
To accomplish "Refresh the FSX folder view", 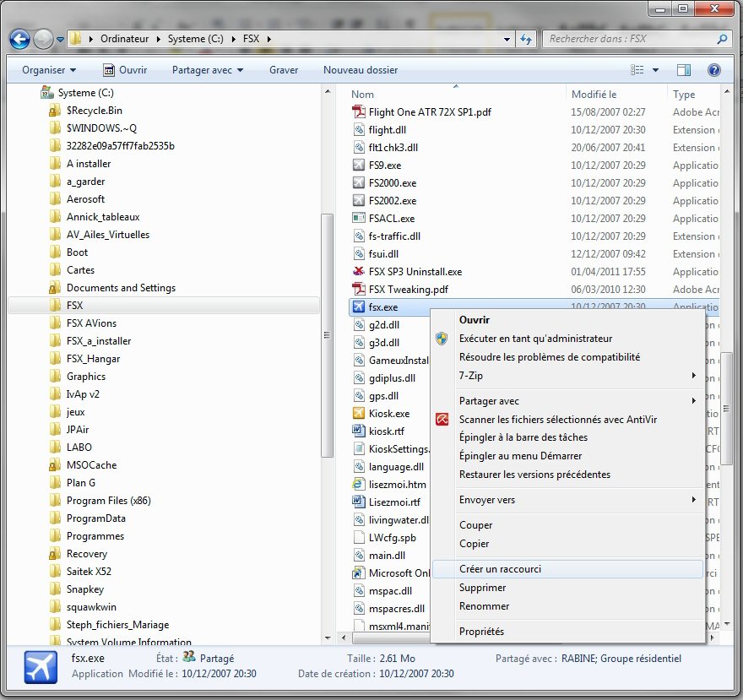I will point(526,39).
